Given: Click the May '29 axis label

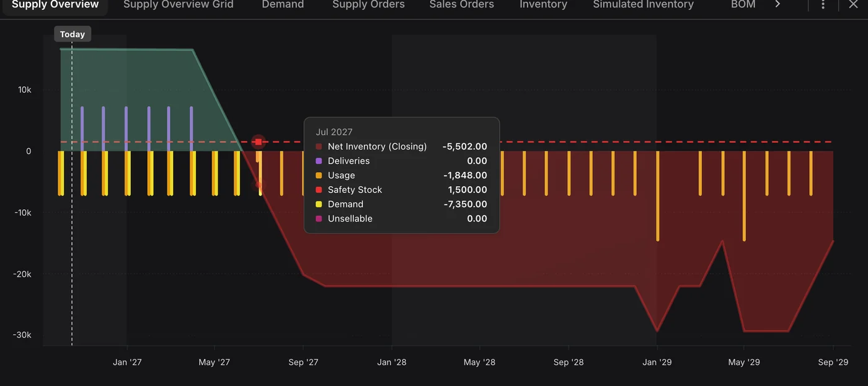Looking at the screenshot, I should click(744, 362).
